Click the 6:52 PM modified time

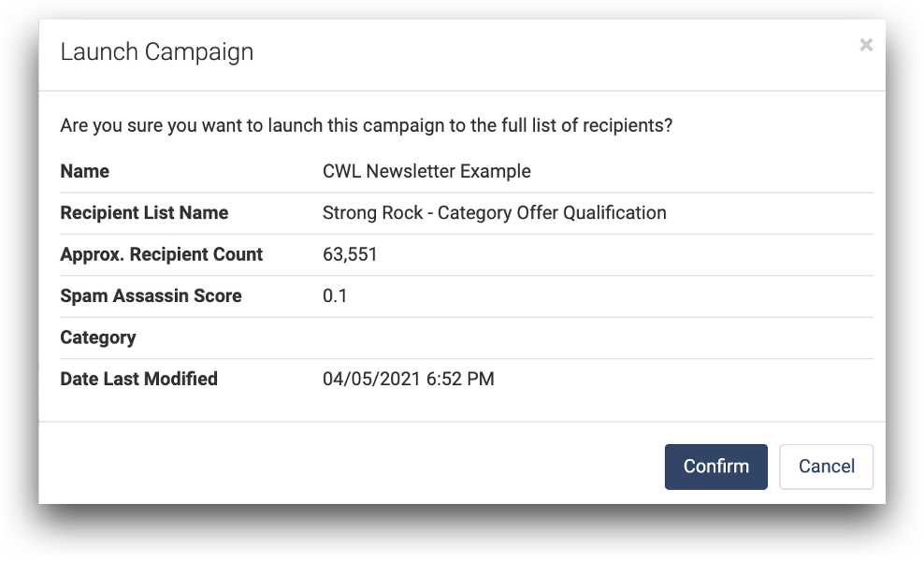coord(460,379)
